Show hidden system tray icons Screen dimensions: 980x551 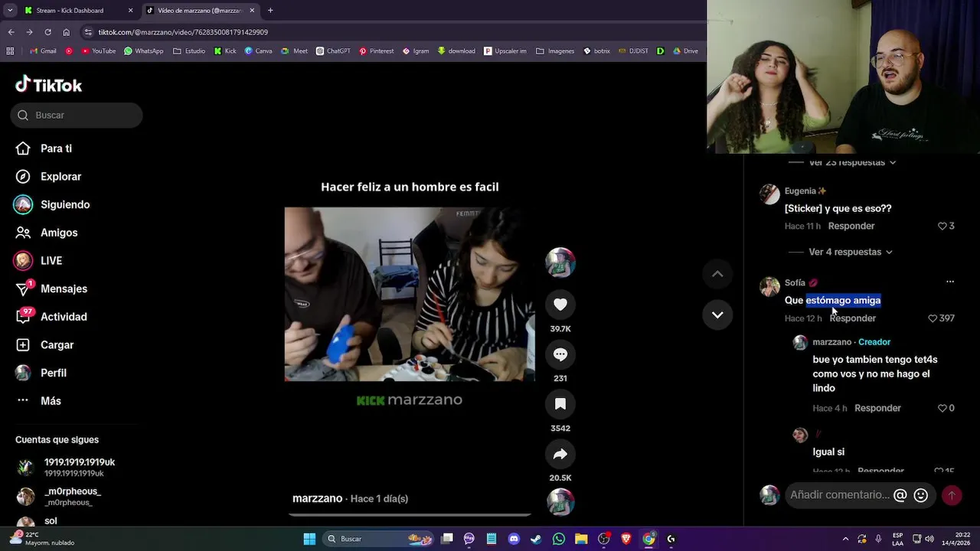click(845, 539)
